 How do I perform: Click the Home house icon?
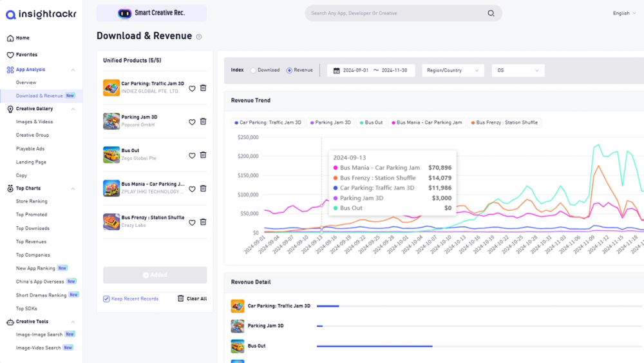pyautogui.click(x=10, y=38)
